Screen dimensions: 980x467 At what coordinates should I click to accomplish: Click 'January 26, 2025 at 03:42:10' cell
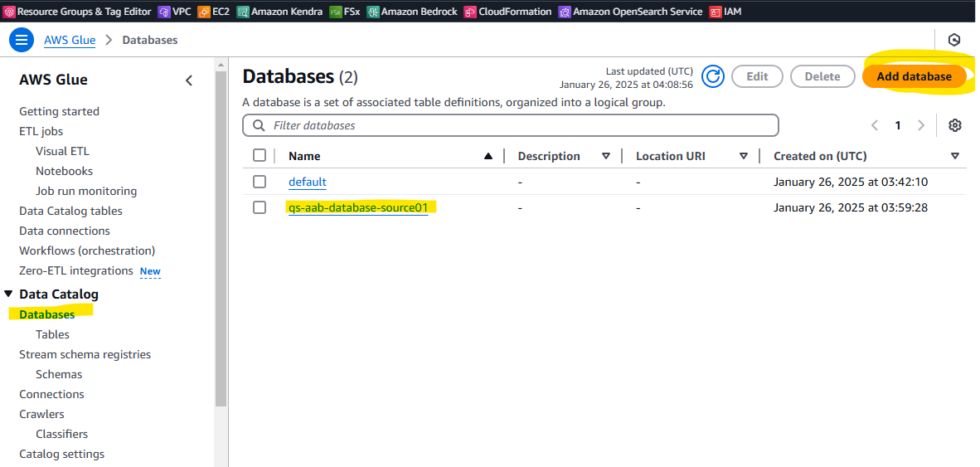[851, 182]
